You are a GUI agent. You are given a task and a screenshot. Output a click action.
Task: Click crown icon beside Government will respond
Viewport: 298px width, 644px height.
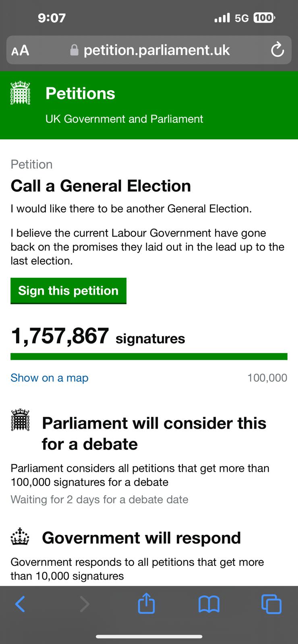(20, 537)
